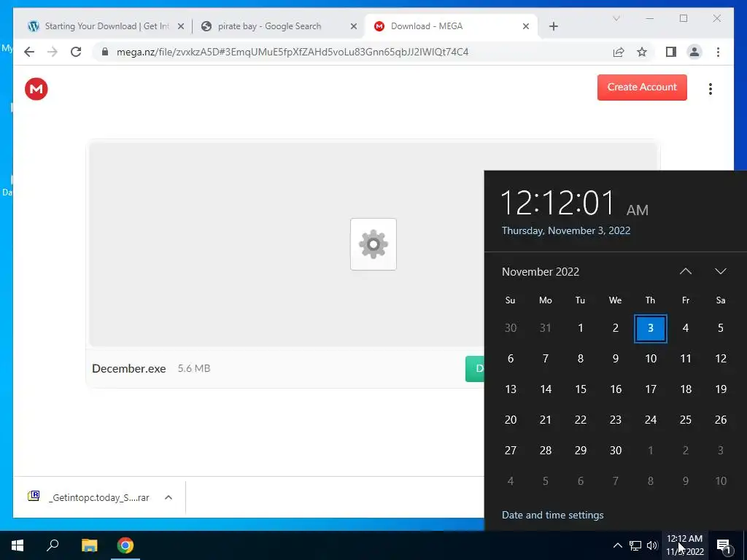The image size is (747, 560).
Task: Close the pirate bay search tab
Action: [354, 26]
